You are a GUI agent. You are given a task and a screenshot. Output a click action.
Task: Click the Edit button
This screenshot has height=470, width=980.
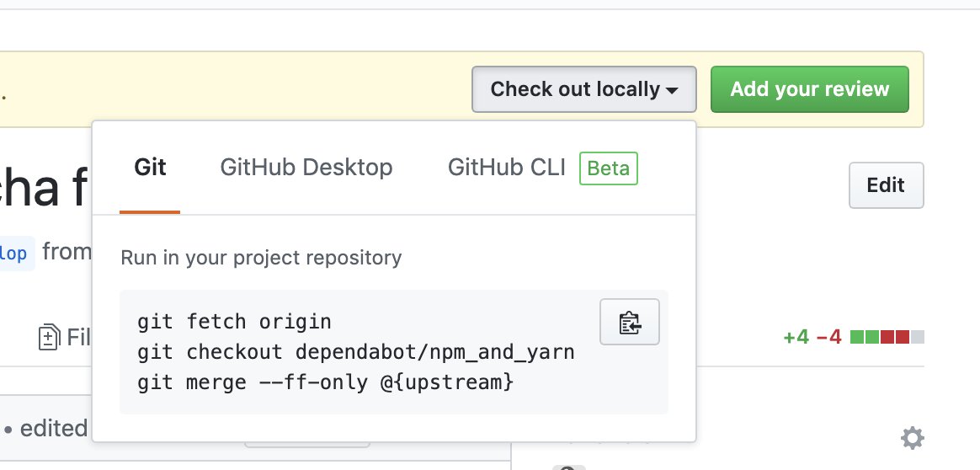[x=886, y=185]
